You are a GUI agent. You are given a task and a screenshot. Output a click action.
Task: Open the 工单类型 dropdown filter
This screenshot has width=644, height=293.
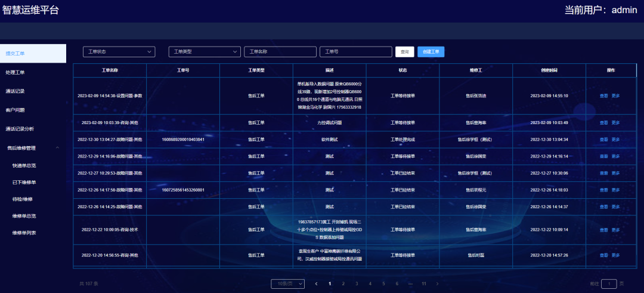pos(204,52)
